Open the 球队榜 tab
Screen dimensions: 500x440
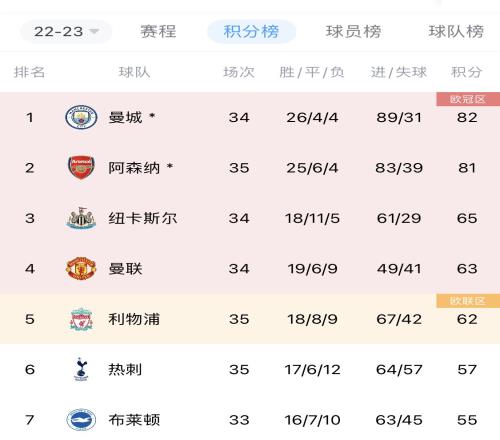pos(456,32)
